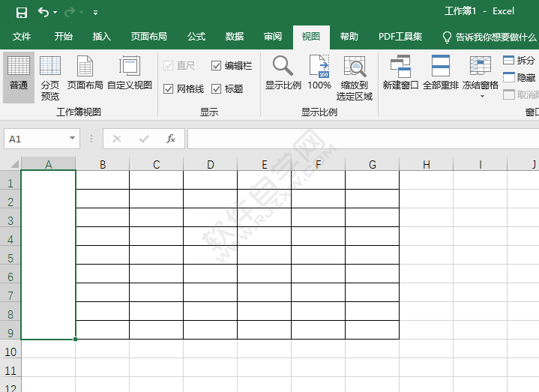The image size is (539, 392).
Task: Open the Name Box dropdown arrow
Action: click(x=72, y=139)
